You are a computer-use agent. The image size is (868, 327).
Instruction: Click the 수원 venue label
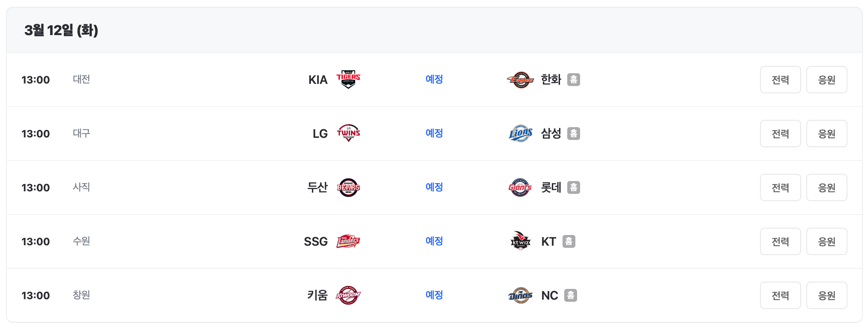pyautogui.click(x=81, y=241)
